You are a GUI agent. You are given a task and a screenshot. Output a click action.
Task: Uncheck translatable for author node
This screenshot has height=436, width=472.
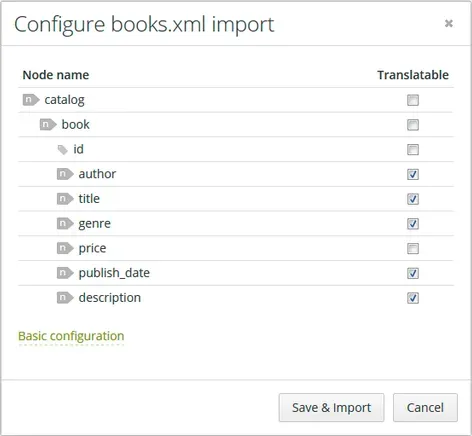coord(413,174)
